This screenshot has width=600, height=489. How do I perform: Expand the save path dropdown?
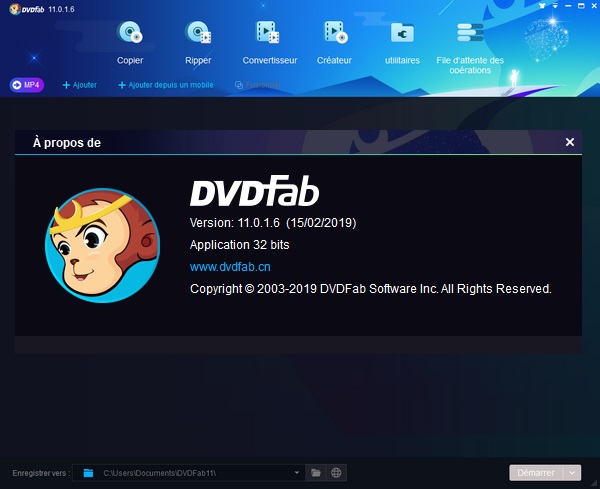297,473
